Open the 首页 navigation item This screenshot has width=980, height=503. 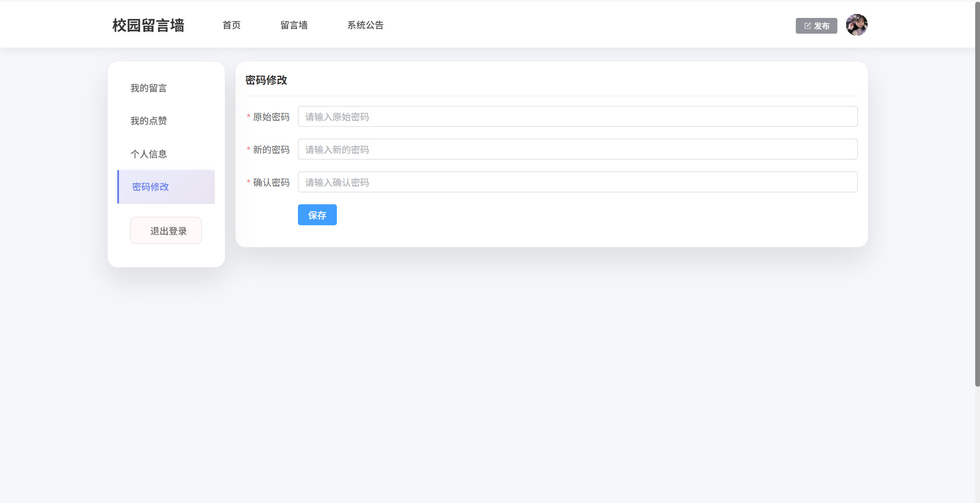click(x=231, y=25)
